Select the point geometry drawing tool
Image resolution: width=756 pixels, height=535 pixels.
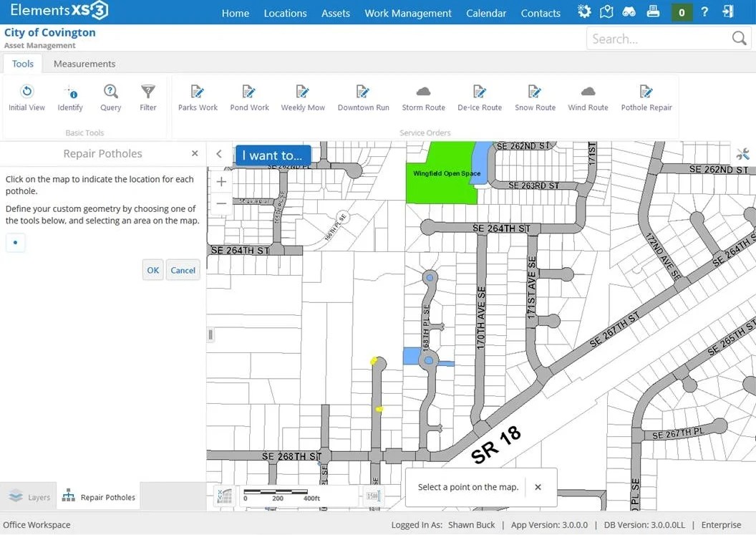(16, 243)
